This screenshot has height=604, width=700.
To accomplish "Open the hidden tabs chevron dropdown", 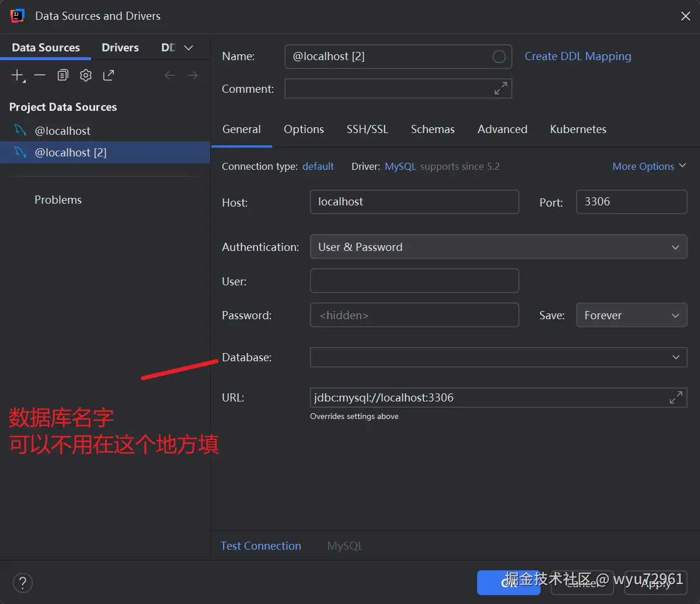I will (x=189, y=48).
